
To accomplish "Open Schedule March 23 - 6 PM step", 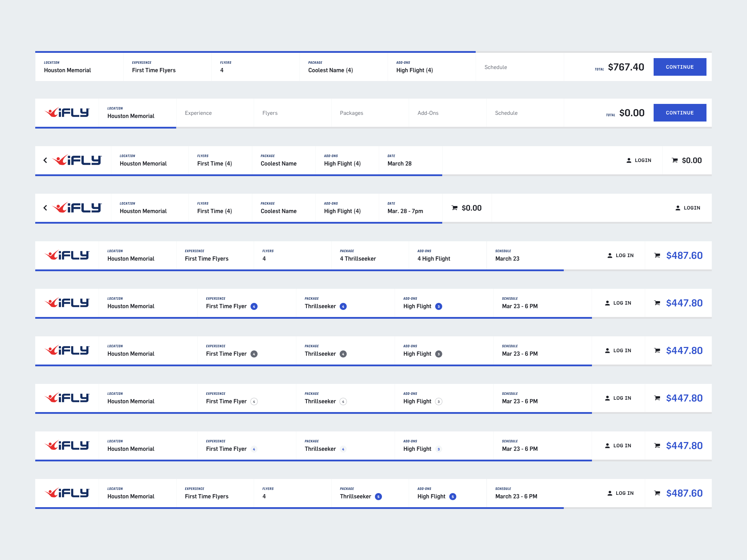I will (x=525, y=493).
